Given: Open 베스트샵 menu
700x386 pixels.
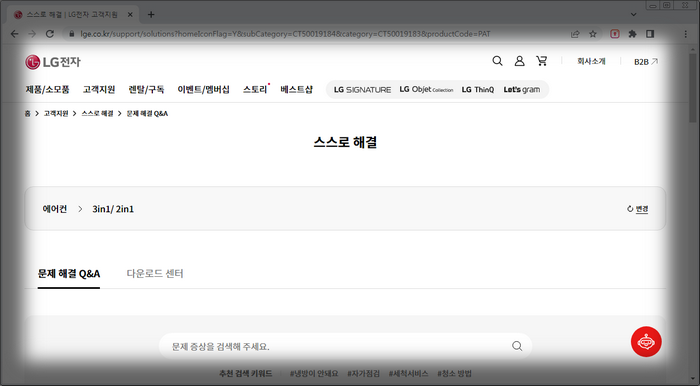Looking at the screenshot, I should click(x=296, y=89).
